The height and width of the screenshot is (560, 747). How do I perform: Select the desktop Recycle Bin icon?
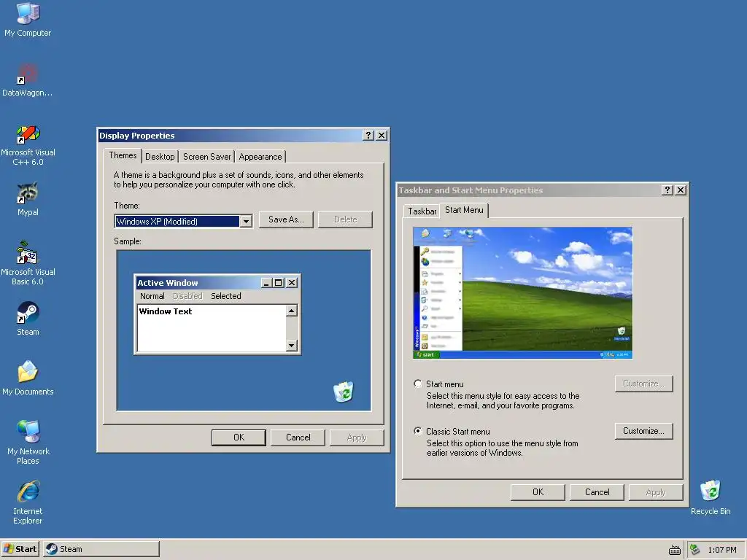pos(711,497)
